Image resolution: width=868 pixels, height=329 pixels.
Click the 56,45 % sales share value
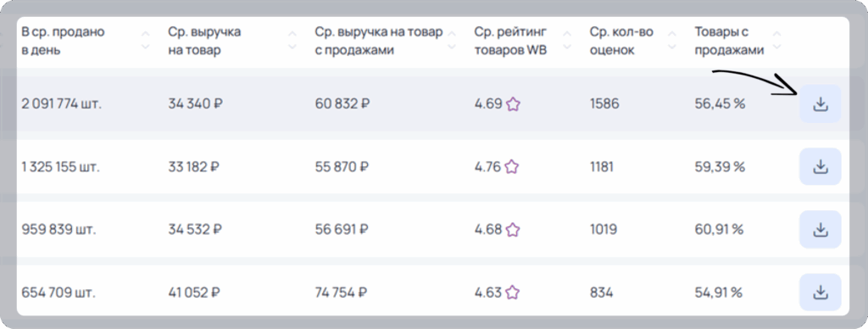coord(720,103)
